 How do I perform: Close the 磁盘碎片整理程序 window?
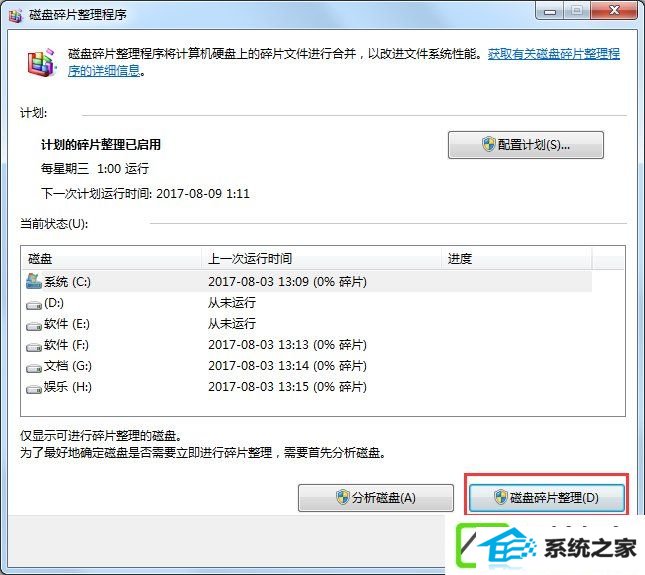(x=615, y=11)
